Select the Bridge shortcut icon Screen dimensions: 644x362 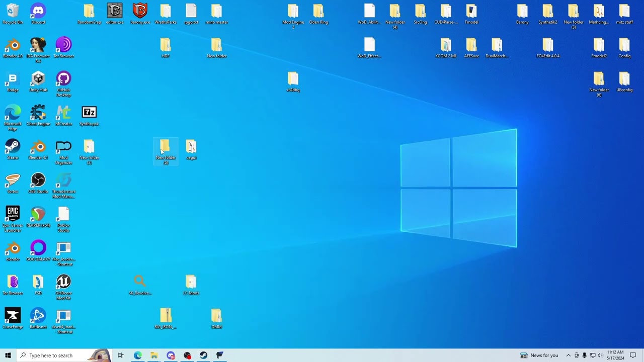13,82
